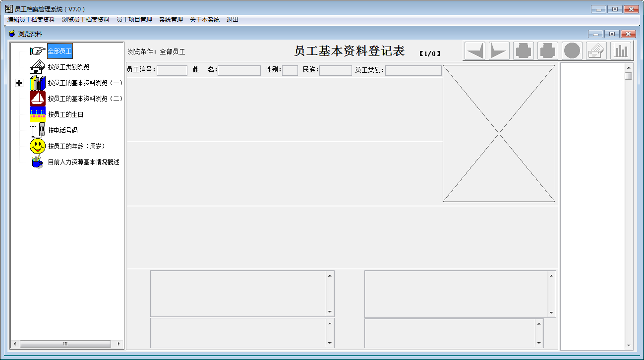The image size is (644, 360).
Task: Click the sailboat icon beside 按员工的基本资料浏览（二）
Action: [38, 98]
